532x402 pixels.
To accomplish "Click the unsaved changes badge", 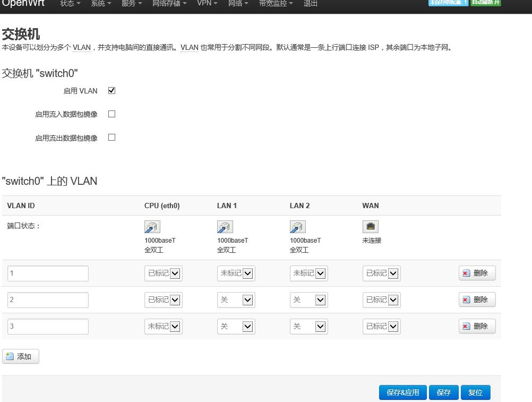I will point(448,3).
